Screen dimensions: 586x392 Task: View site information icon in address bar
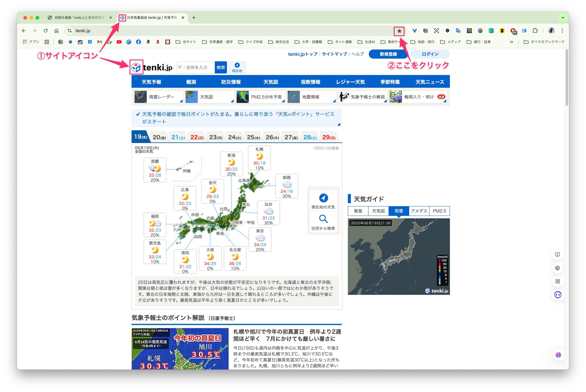tap(70, 31)
